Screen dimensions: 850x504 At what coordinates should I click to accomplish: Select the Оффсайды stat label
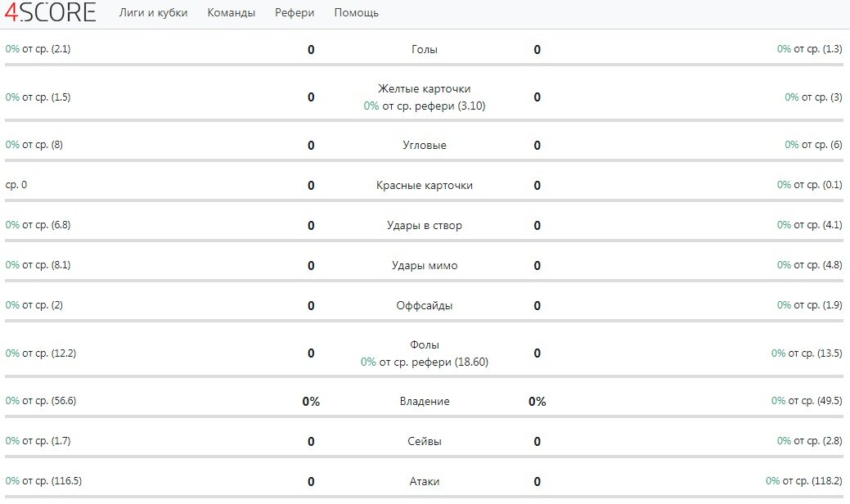tap(425, 305)
